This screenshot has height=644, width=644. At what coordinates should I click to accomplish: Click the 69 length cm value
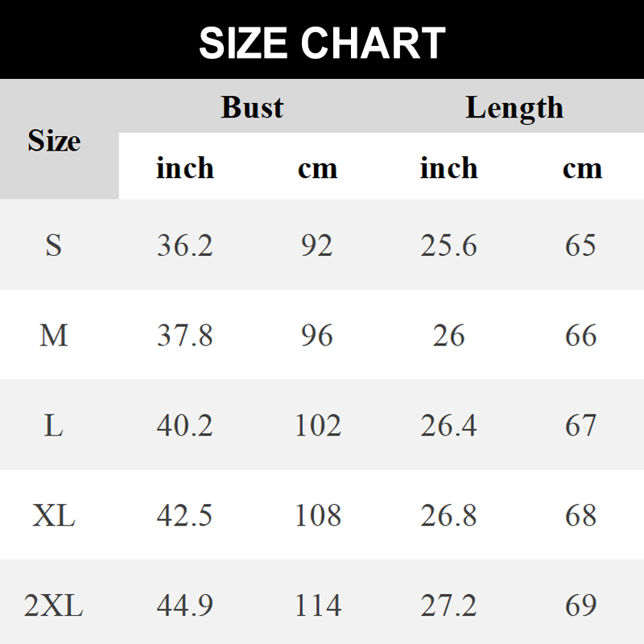click(x=580, y=605)
